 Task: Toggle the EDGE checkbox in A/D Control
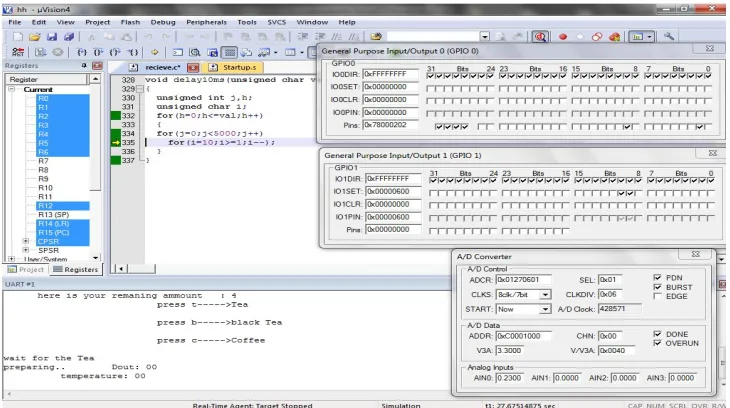[x=657, y=296]
